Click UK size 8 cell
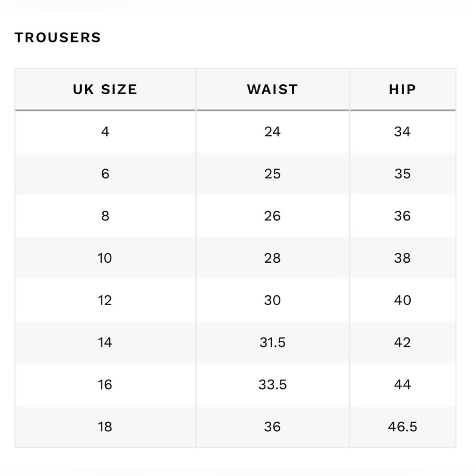The image size is (476, 476). coord(105,216)
